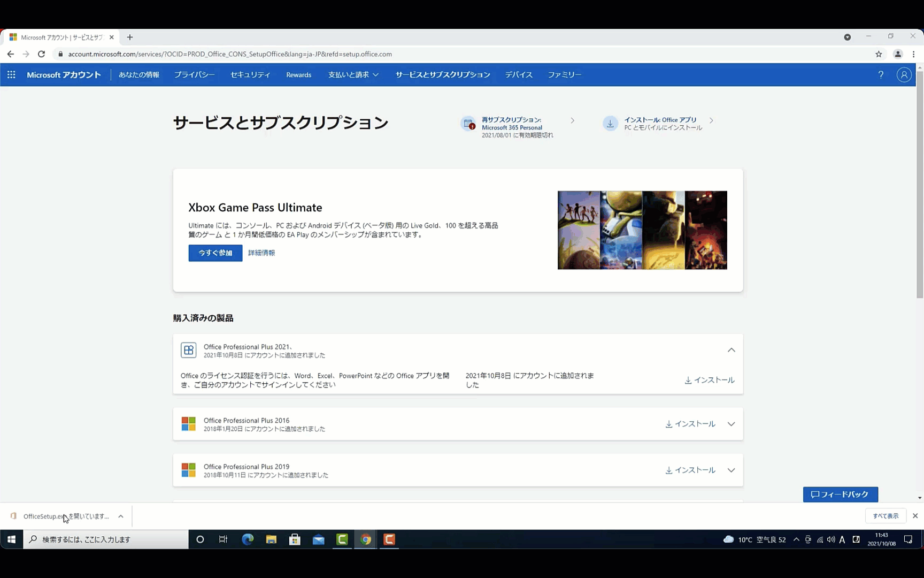
Task: Click the フィードバック button
Action: (840, 495)
